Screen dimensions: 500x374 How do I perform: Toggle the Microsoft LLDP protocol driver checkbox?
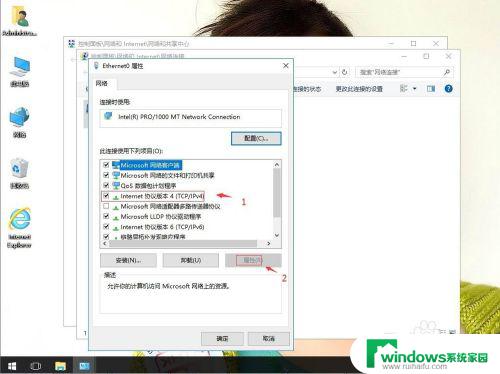[x=106, y=217]
